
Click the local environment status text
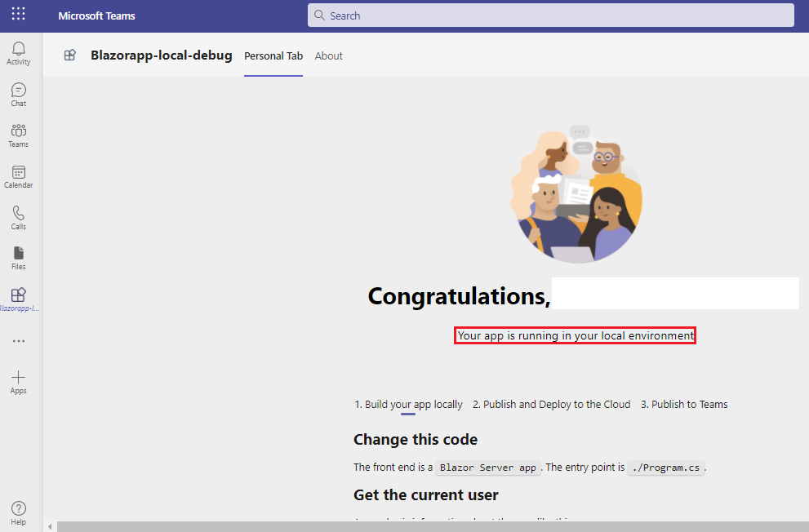576,335
